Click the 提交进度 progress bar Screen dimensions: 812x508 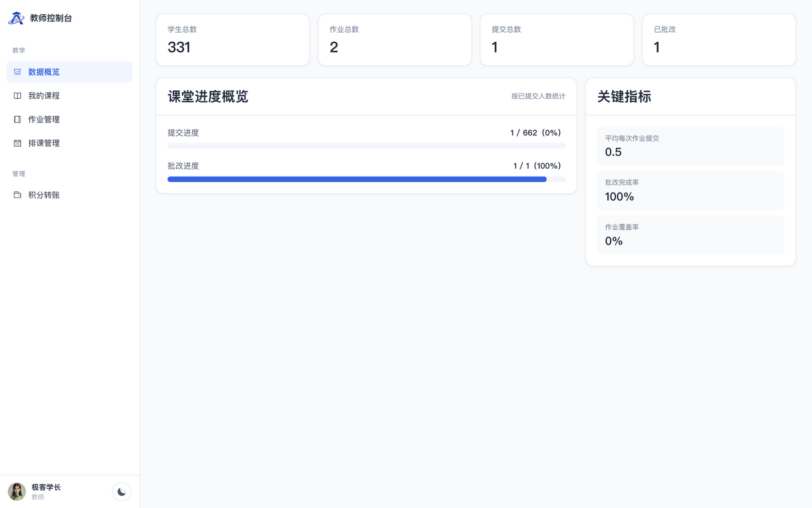pos(367,146)
